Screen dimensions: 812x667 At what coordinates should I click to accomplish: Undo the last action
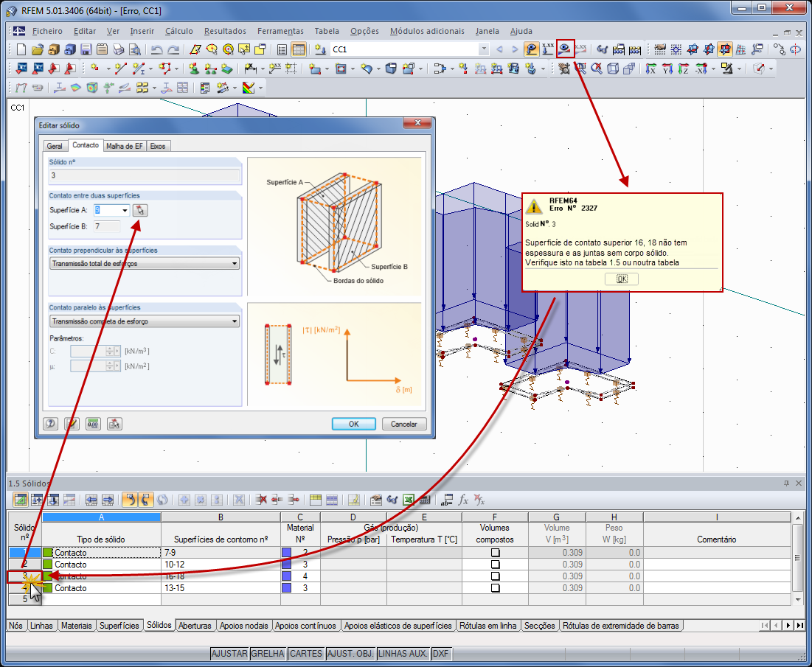(156, 49)
